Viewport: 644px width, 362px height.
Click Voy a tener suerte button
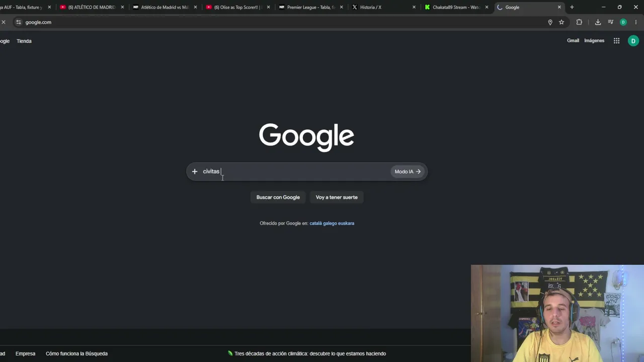[337, 197]
